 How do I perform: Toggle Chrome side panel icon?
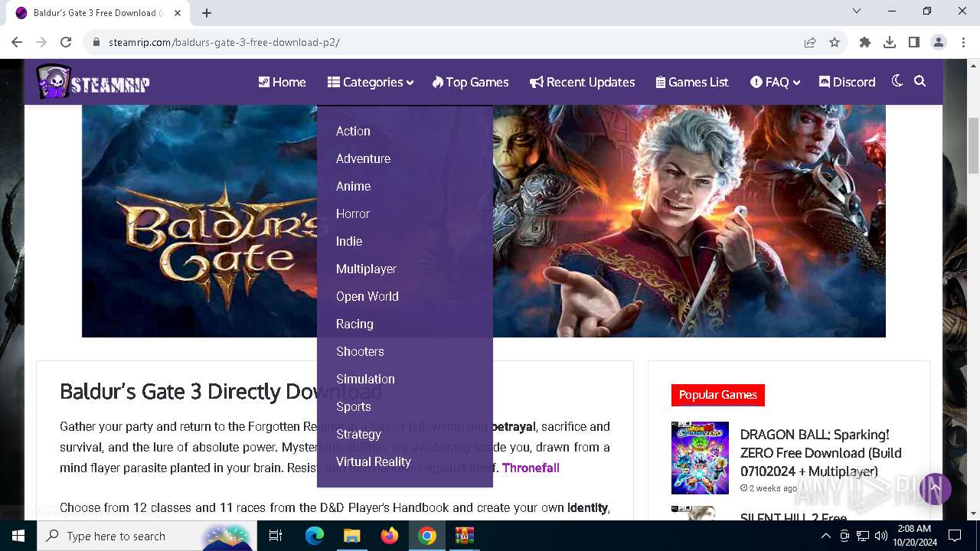[x=914, y=42]
